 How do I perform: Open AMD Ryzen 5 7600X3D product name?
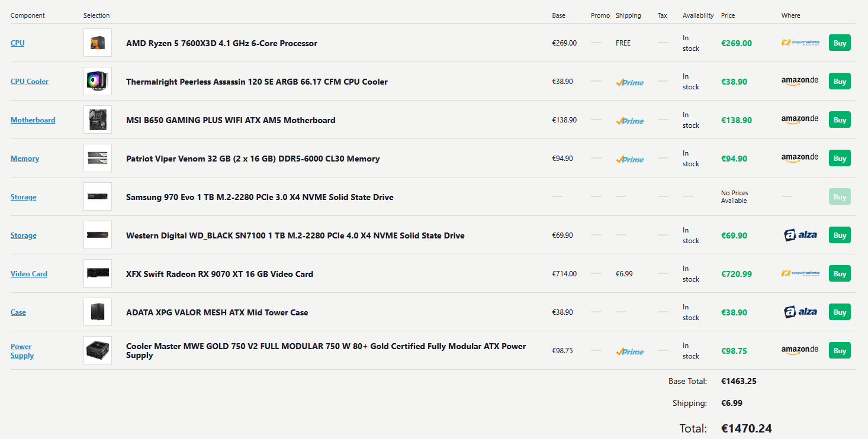(x=221, y=43)
